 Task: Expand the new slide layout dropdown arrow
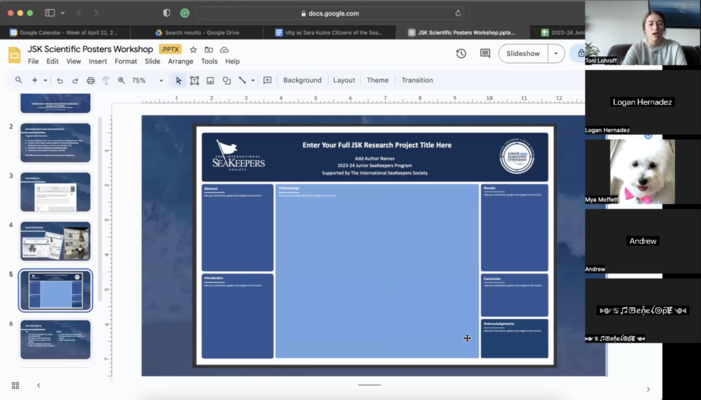(x=45, y=80)
